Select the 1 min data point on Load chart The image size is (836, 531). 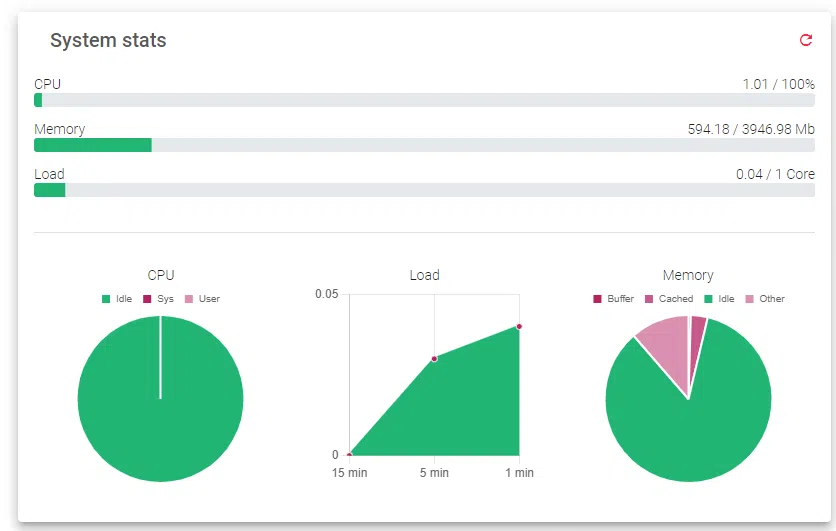point(519,326)
